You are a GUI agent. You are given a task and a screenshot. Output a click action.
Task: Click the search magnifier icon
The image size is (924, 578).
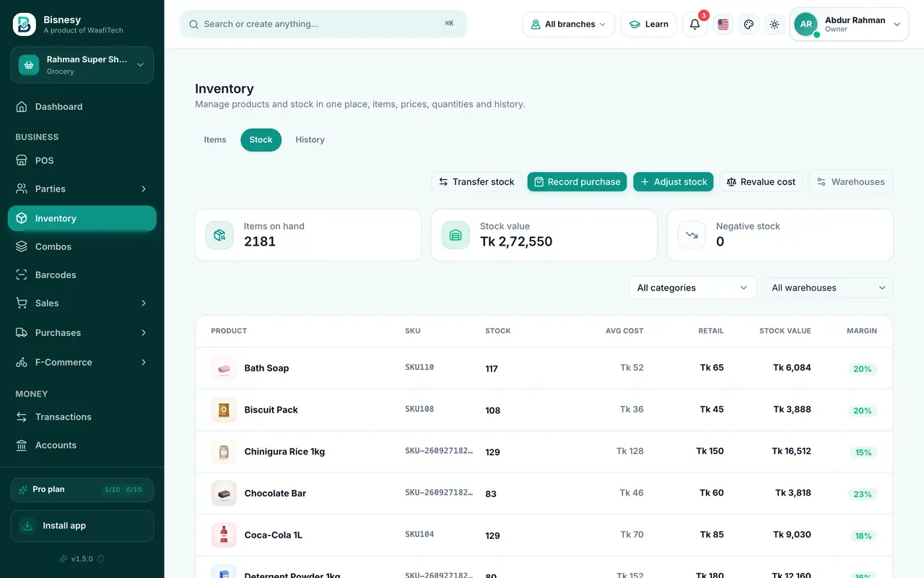coord(193,25)
